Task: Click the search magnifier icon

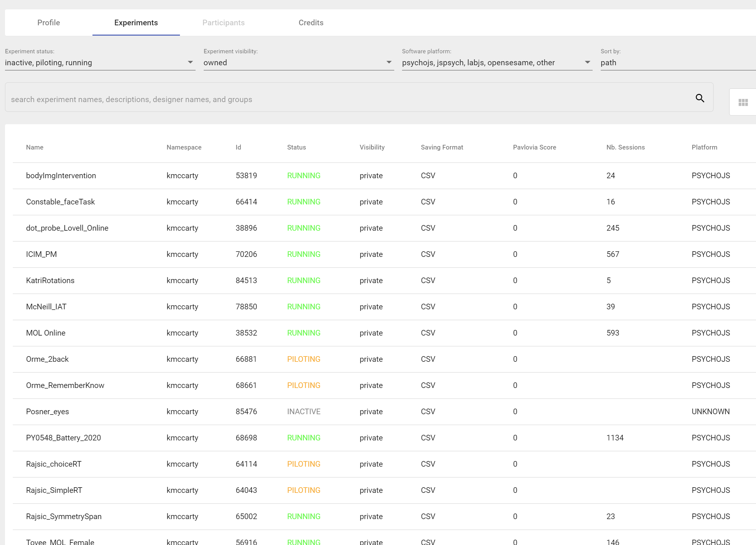Action: coord(700,98)
